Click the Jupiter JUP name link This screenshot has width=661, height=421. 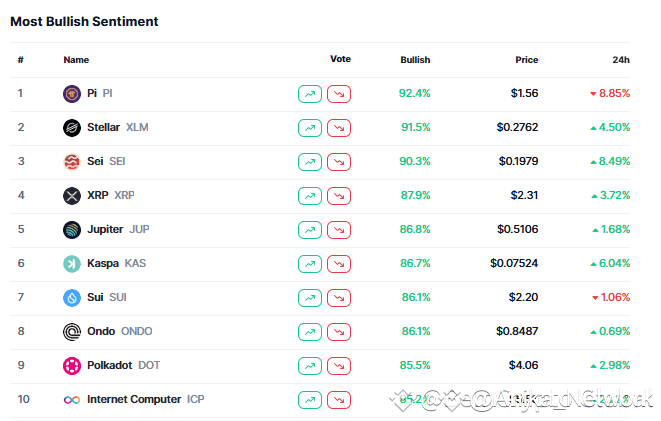tap(118, 230)
